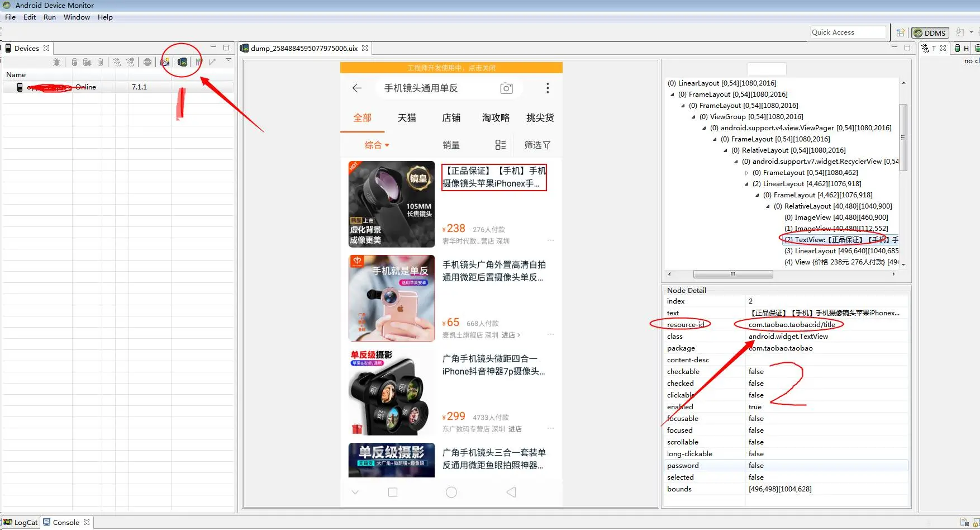
Task: Close the dump .uix file tab
Action: pyautogui.click(x=365, y=48)
